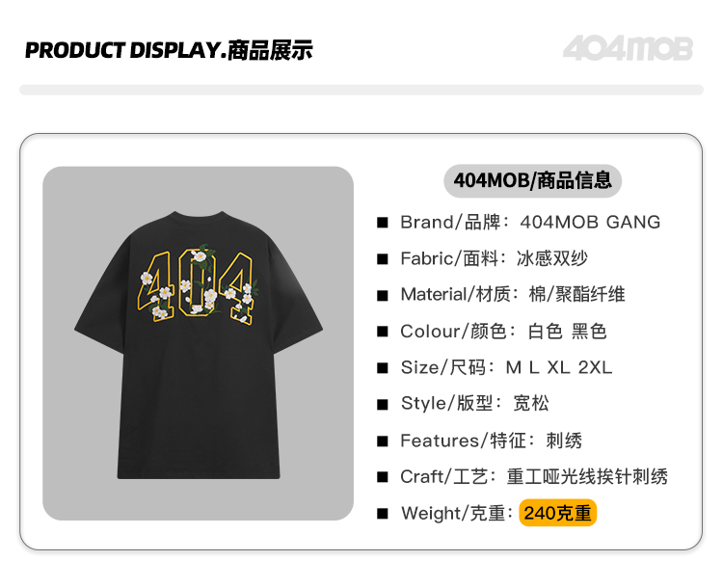Click the highlighted 240克重 badge
This screenshot has height=588, width=723.
tap(558, 513)
